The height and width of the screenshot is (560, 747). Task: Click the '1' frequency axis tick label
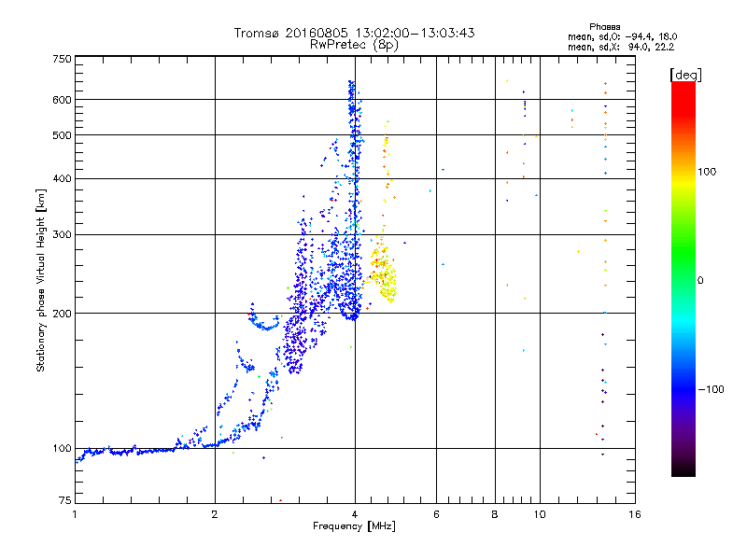[x=75, y=514]
